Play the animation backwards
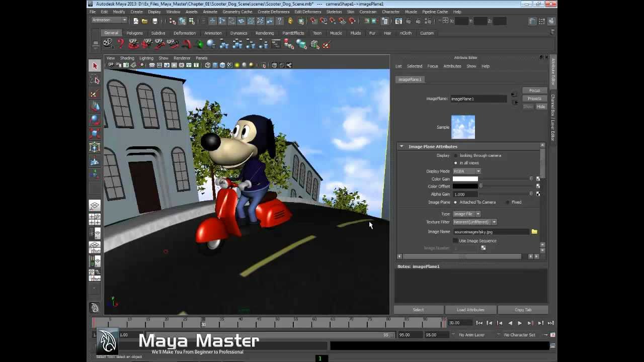Image resolution: width=644 pixels, height=362 pixels. tap(510, 323)
